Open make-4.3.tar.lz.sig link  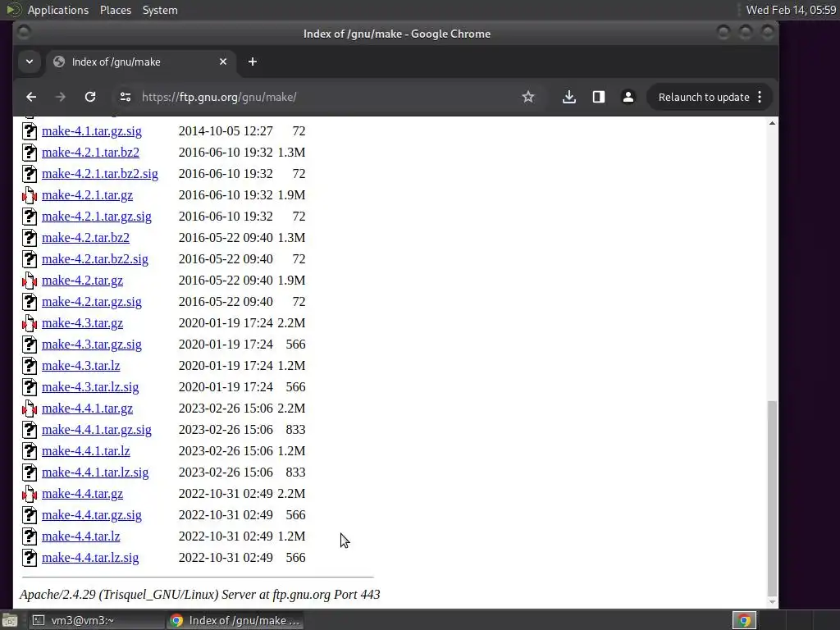[x=90, y=387]
